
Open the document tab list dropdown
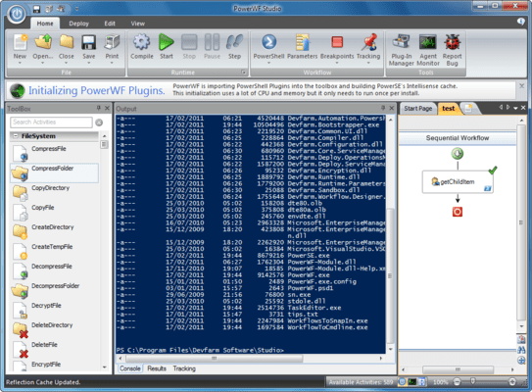coord(515,108)
